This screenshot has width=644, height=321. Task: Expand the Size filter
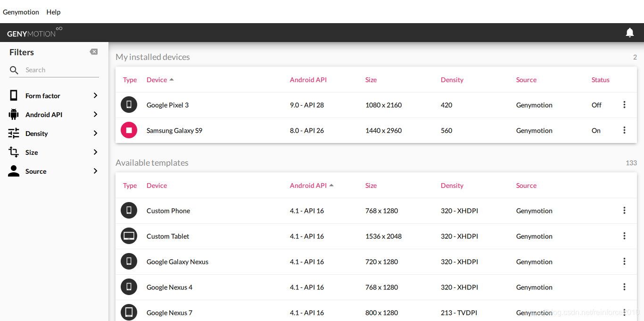(95, 152)
